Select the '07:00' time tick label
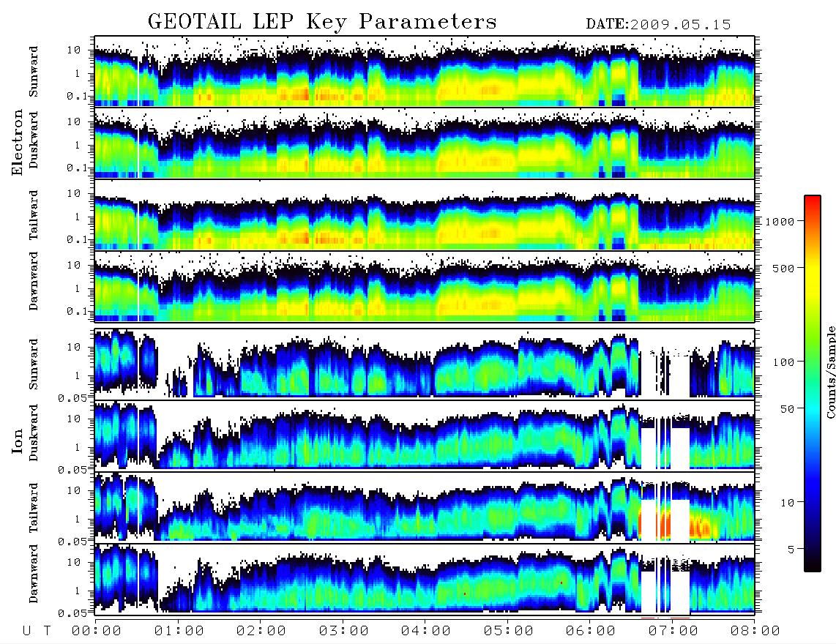 pyautogui.click(x=673, y=632)
